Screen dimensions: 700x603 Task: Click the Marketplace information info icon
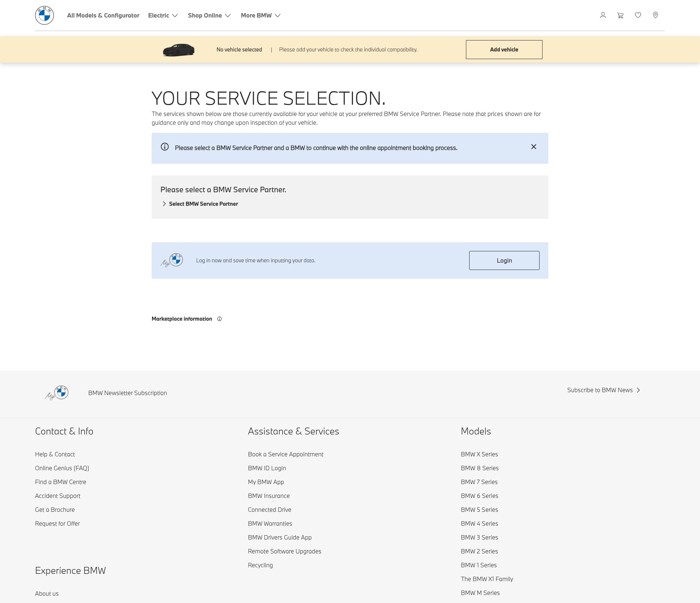[x=219, y=319]
